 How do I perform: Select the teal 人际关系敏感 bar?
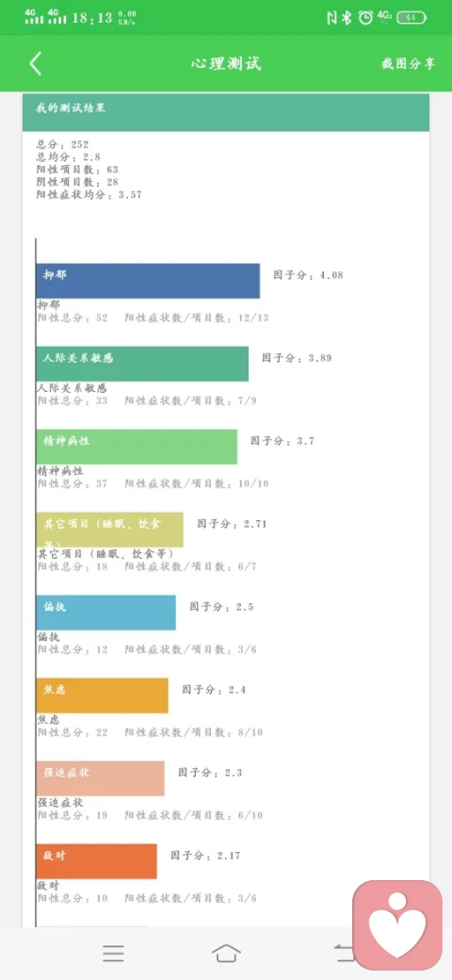[141, 364]
